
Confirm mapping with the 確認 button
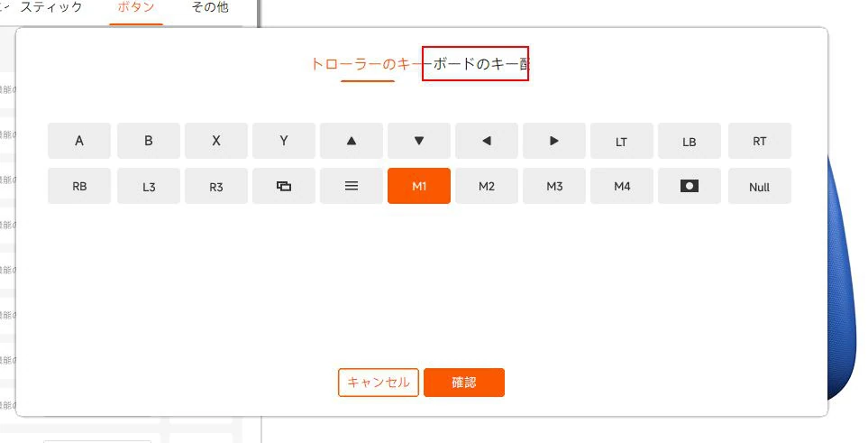coord(463,383)
